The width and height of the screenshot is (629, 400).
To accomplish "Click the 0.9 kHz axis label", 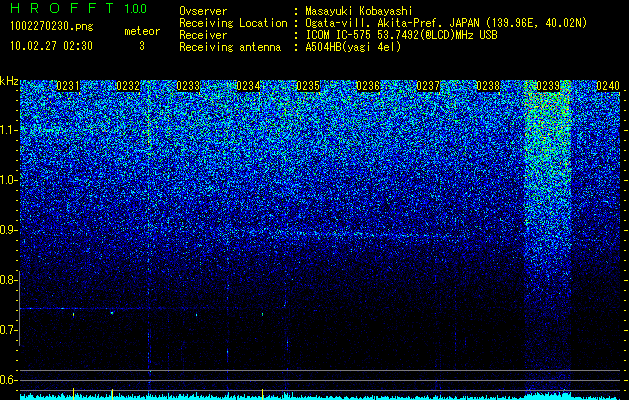I will coord(8,230).
